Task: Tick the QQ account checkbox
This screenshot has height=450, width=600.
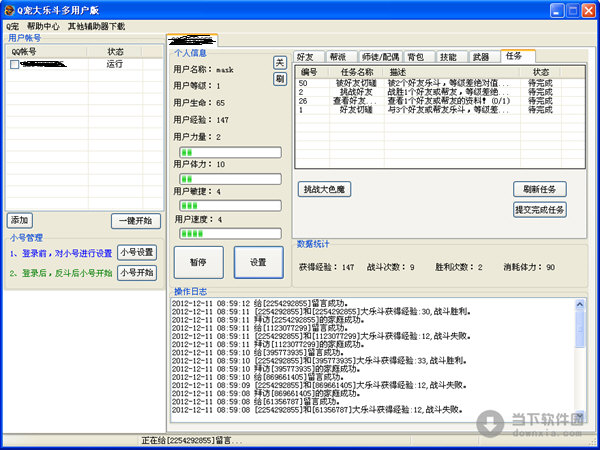Action: click(x=15, y=65)
